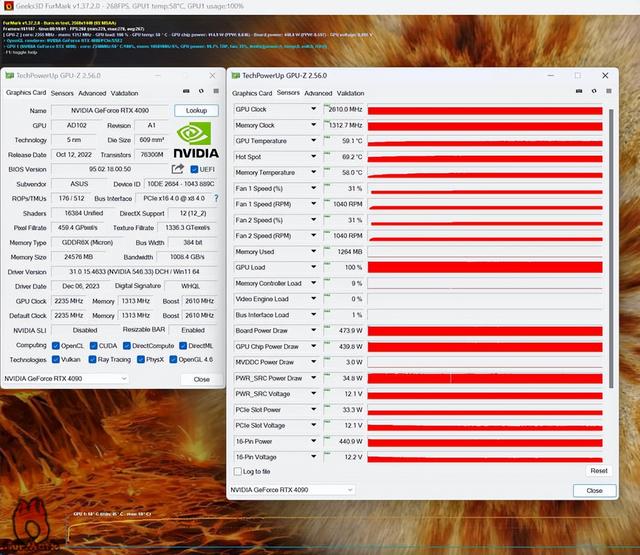The width and height of the screenshot is (640, 555).
Task: Open Board Power Draw dropdown arrow
Action: 313,330
